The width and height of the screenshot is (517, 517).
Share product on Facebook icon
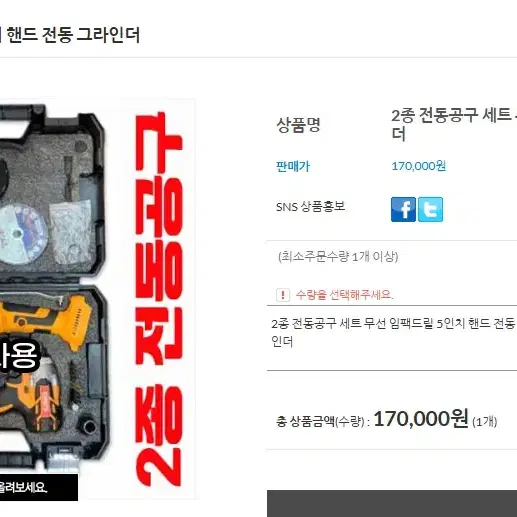click(403, 209)
